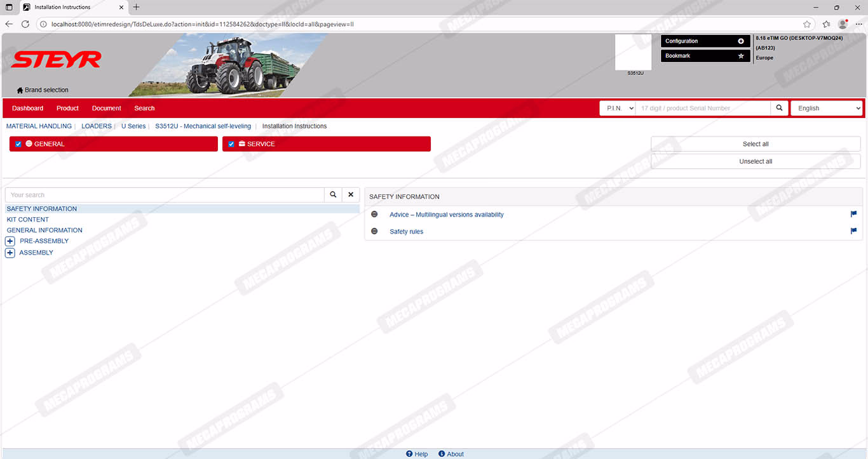The width and height of the screenshot is (868, 459).
Task: Clear the tree search with the X icon
Action: coord(351,195)
